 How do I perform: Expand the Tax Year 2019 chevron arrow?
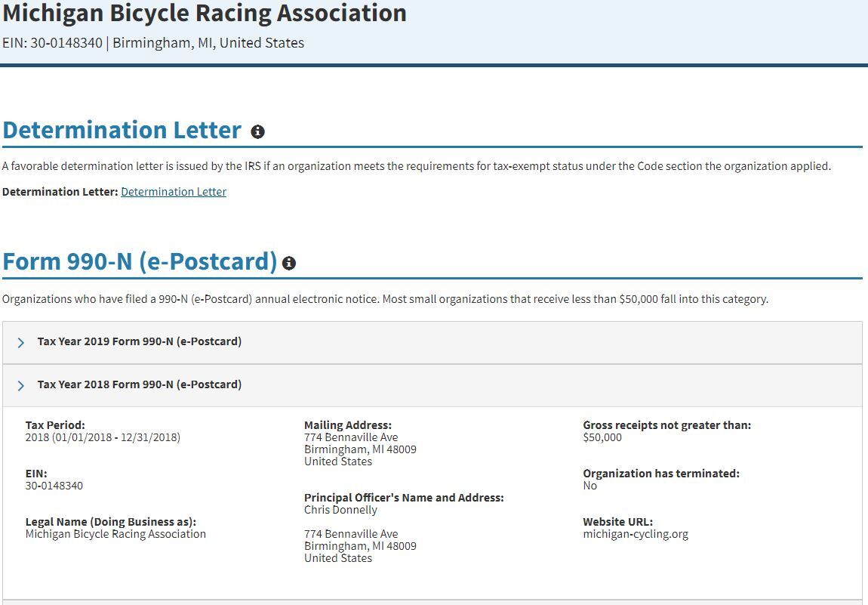[x=20, y=342]
